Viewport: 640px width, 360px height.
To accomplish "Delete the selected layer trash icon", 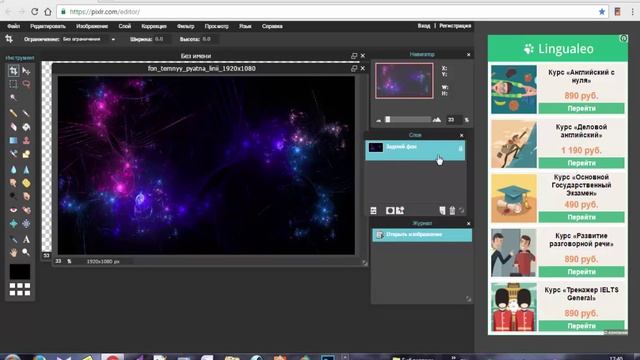I will tap(452, 211).
